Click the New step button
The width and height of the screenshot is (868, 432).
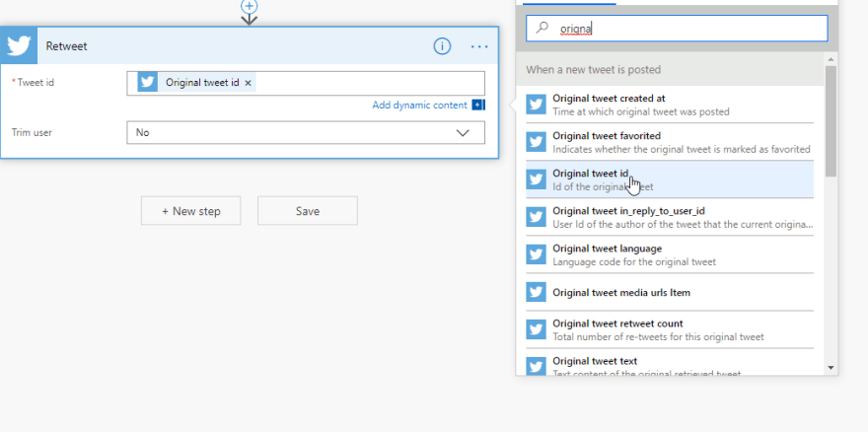[x=191, y=211]
